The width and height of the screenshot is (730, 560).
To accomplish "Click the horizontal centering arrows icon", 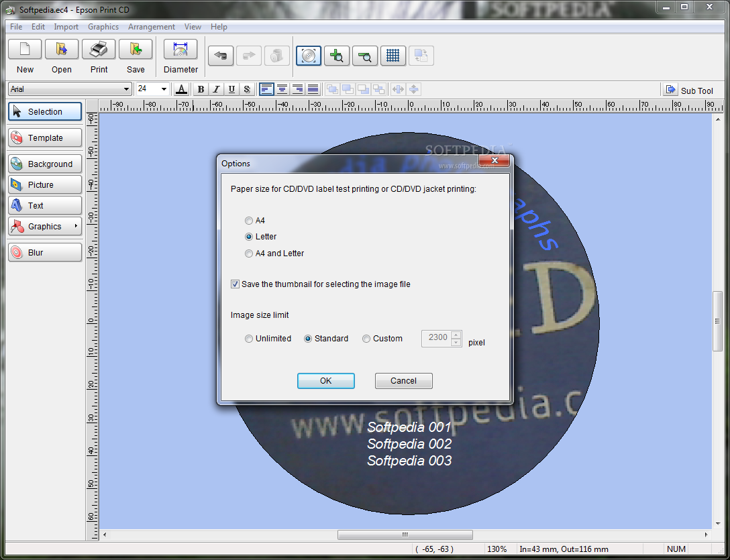I will point(398,89).
